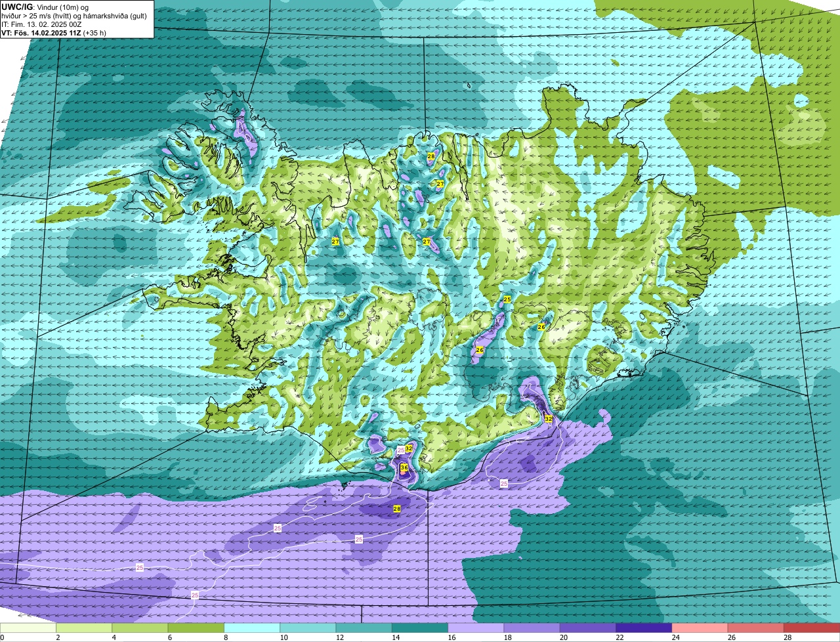Screen dimensions: 840x642
Task: Click the 26–28 m/s salmon legend swatch
Action: click(x=756, y=628)
